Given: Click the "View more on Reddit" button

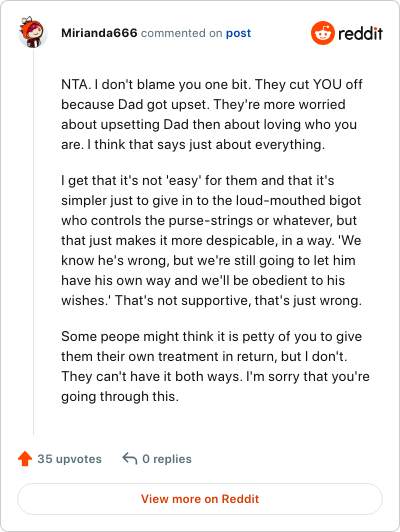Looking at the screenshot, I should click(200, 499).
